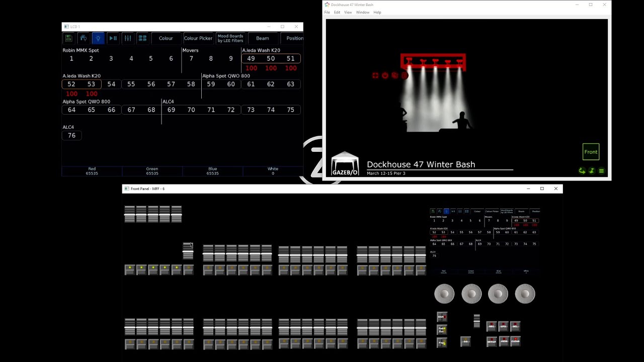Click the third encoder wheel on Front Panel

coord(498,294)
